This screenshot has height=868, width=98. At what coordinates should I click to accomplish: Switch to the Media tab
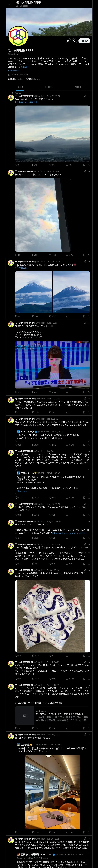coord(78,87)
